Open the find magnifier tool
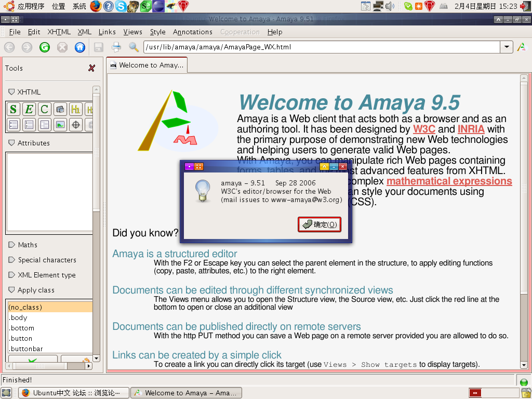 click(x=134, y=47)
